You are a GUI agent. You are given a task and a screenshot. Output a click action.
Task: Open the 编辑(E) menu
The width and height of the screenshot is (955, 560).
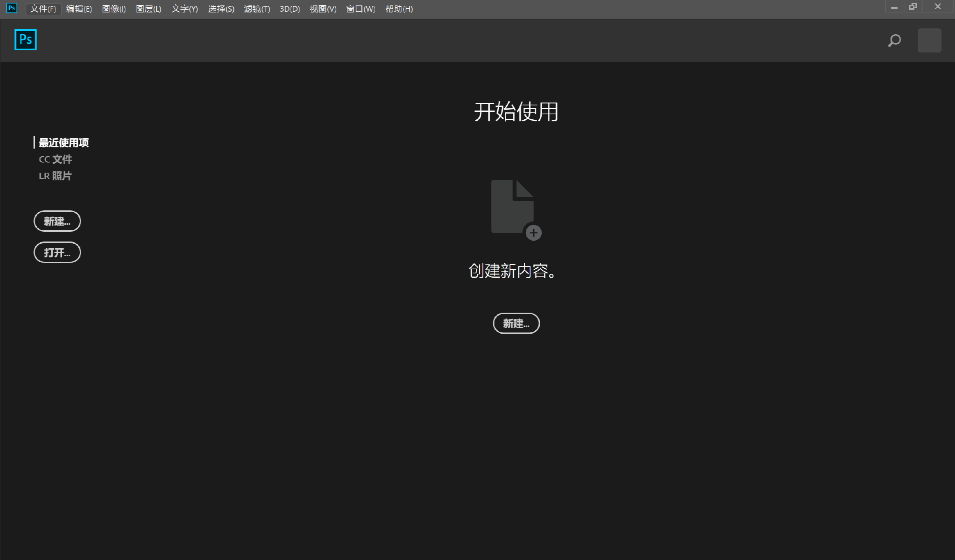tap(79, 9)
